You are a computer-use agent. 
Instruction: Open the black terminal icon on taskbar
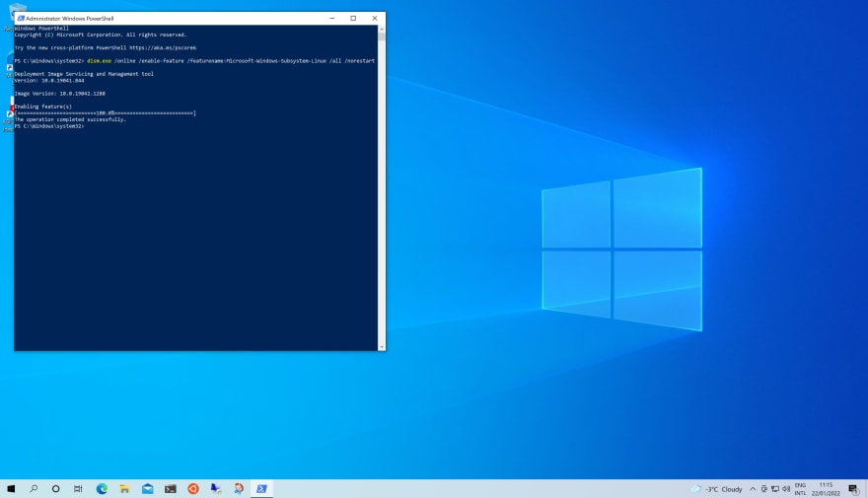pos(171,488)
